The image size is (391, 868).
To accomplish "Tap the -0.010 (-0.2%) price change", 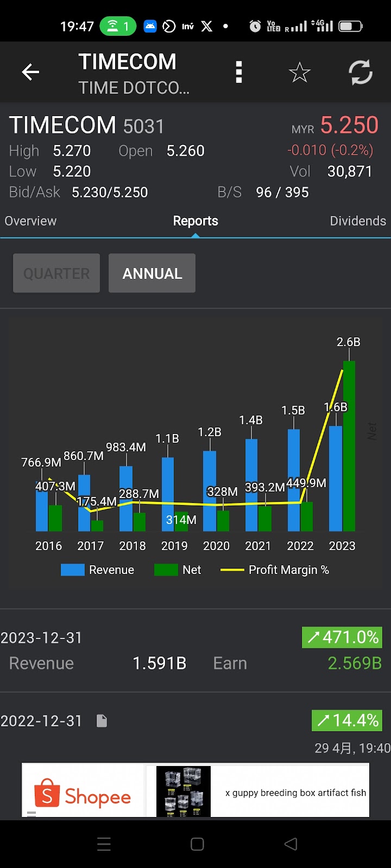I will click(330, 150).
